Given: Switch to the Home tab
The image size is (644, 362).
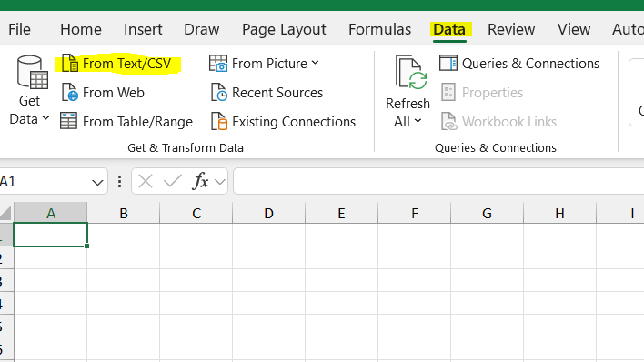Looking at the screenshot, I should point(81,29).
